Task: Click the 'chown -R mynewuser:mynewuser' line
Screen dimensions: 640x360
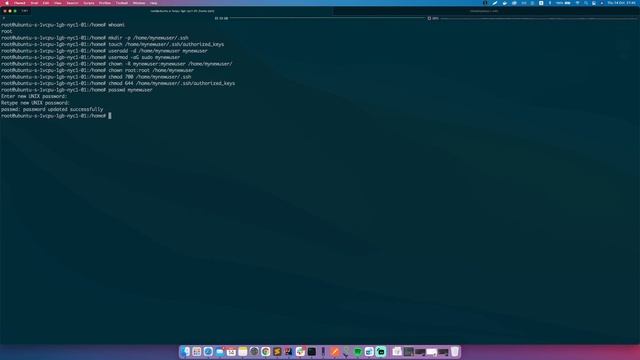Action: pos(117,64)
